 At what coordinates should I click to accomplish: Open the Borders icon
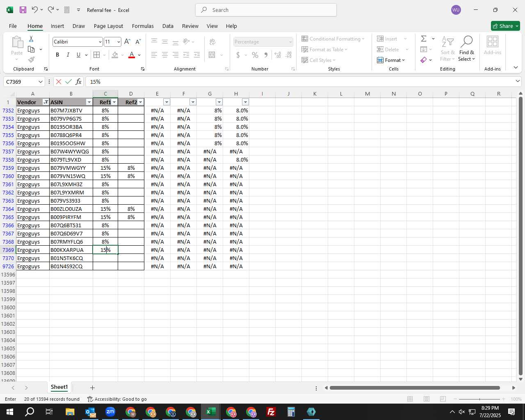pos(97,55)
